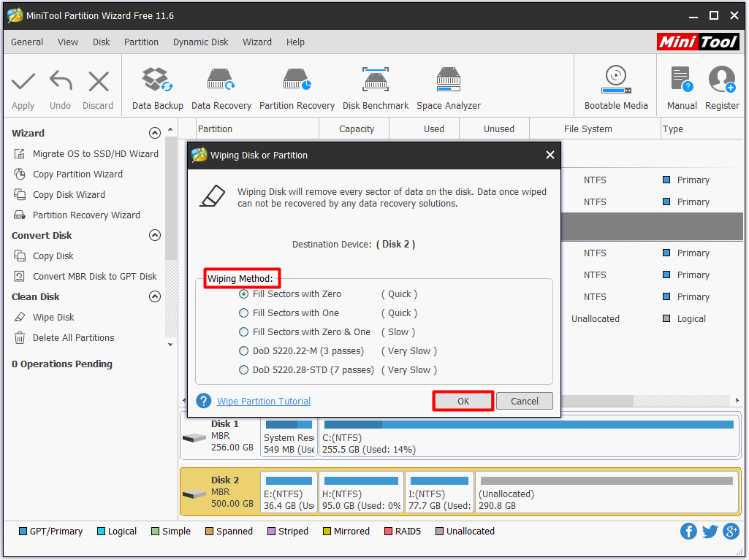Select the Unallocated 290.8 GB block

607,493
